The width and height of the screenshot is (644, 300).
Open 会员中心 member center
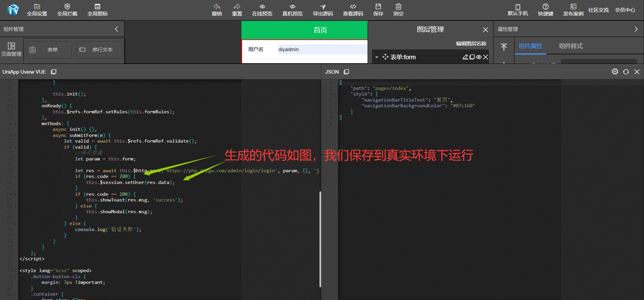625,10
